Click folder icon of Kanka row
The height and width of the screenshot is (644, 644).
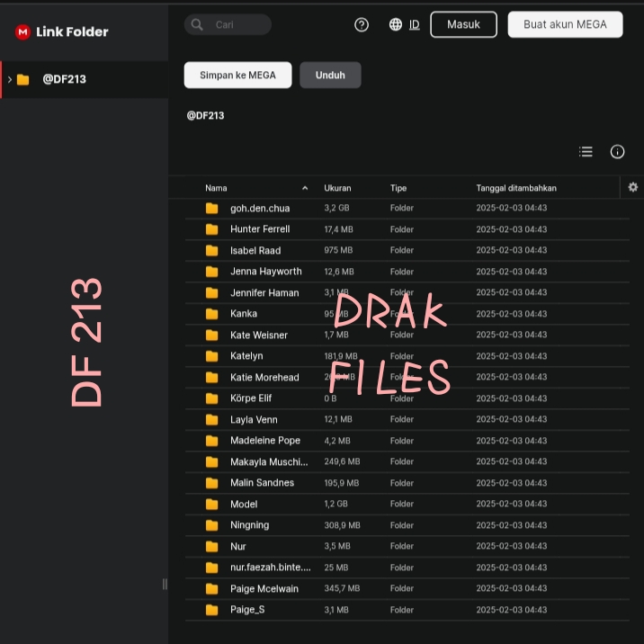pyautogui.click(x=211, y=314)
